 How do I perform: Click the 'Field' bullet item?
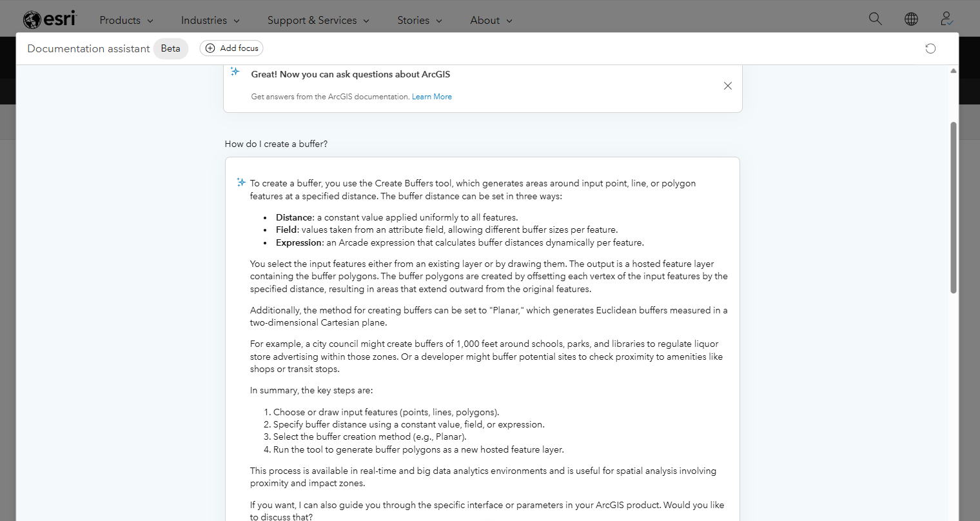point(447,230)
